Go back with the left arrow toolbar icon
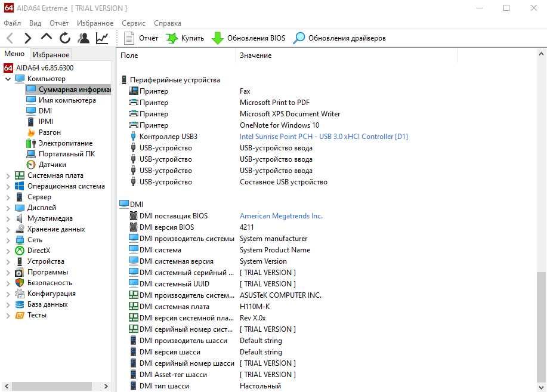547x392 pixels. click(x=10, y=38)
